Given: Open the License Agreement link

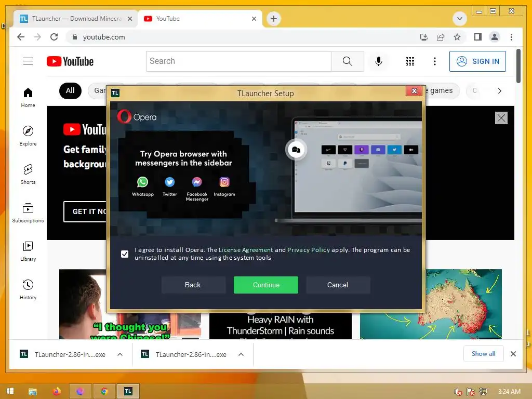Looking at the screenshot, I should pos(246,250).
